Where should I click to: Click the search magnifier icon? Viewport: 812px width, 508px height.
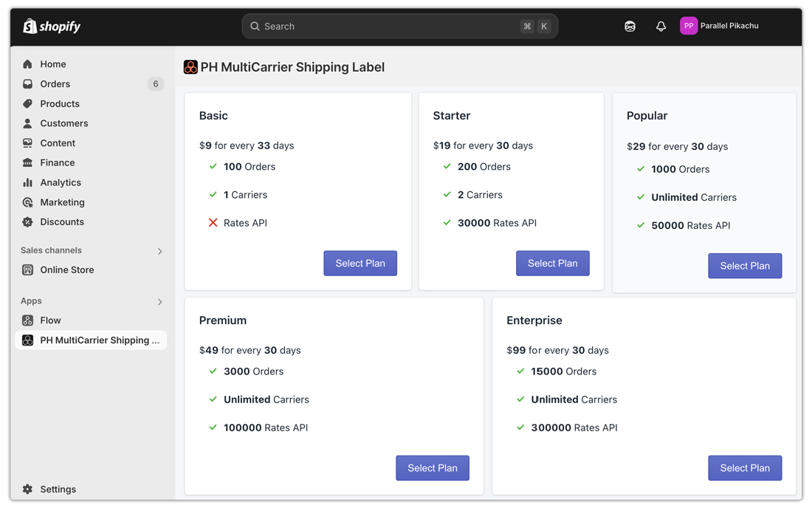[255, 27]
